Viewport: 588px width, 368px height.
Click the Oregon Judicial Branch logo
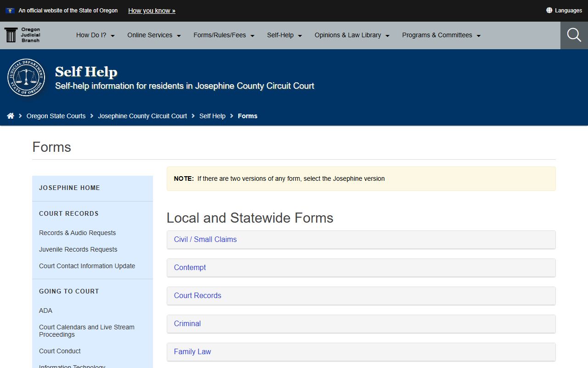pyautogui.click(x=23, y=35)
